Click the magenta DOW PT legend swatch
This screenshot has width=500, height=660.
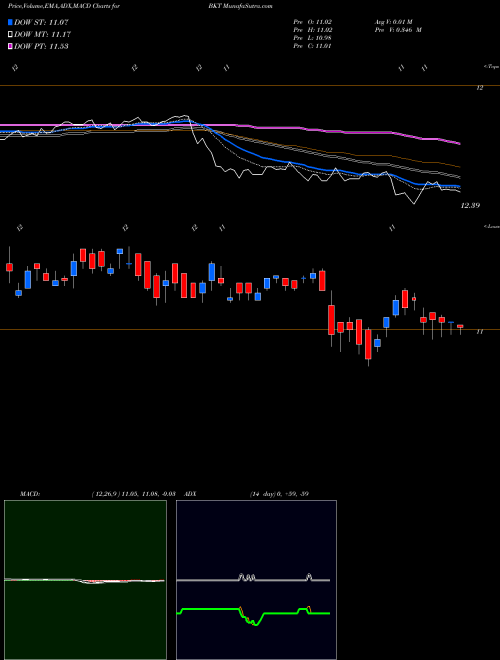click(11, 46)
